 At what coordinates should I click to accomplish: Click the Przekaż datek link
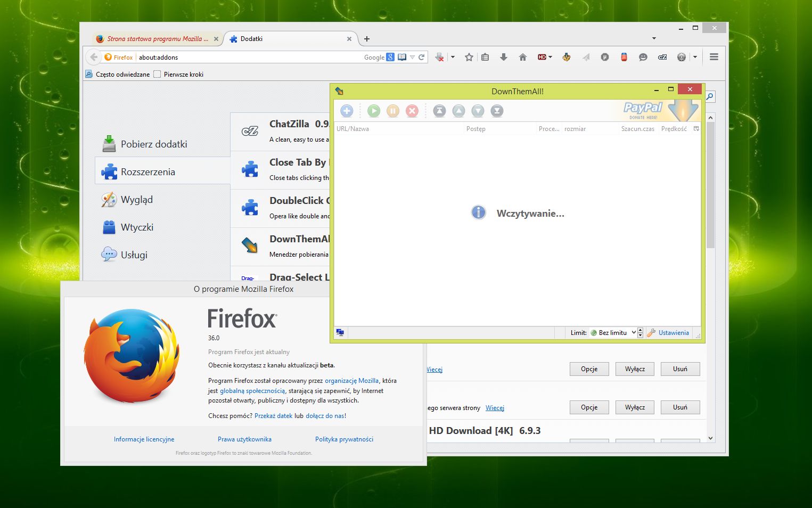(273, 416)
